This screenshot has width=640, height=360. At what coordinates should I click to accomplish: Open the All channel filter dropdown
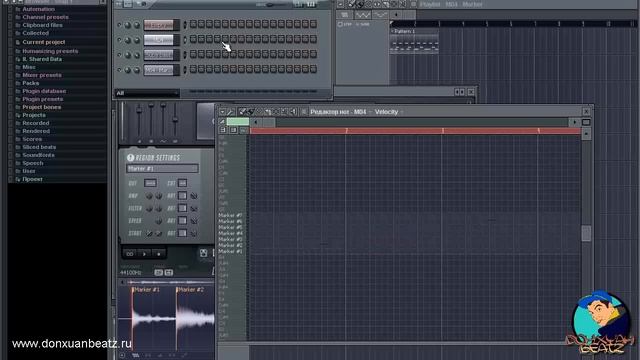147,93
